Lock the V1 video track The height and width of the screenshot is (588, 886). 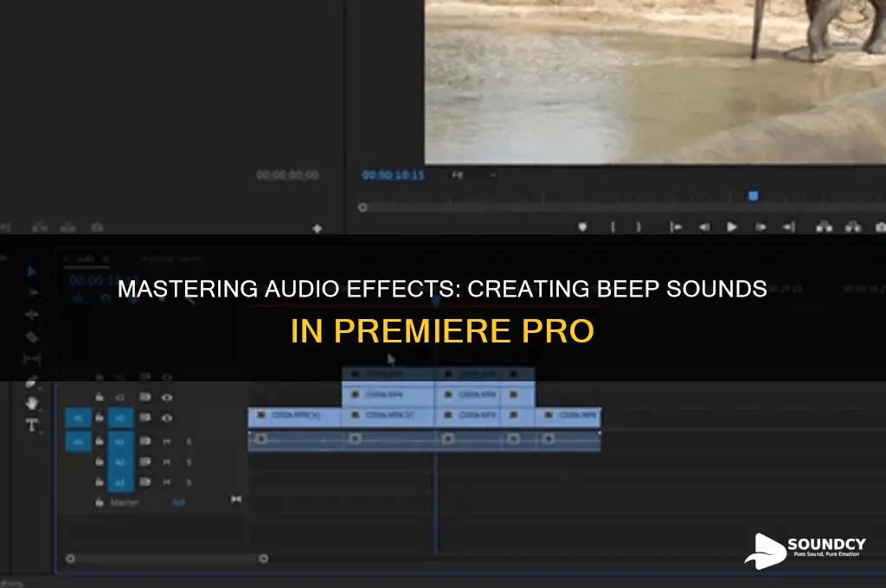click(100, 418)
